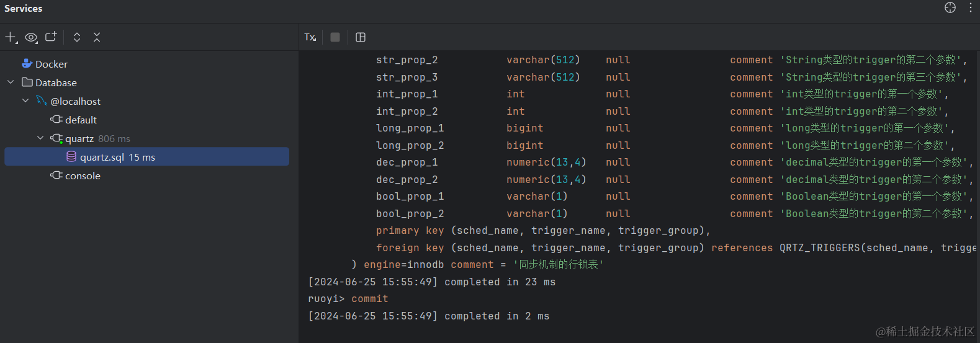
Task: Click the Services panel title
Action: [24, 9]
